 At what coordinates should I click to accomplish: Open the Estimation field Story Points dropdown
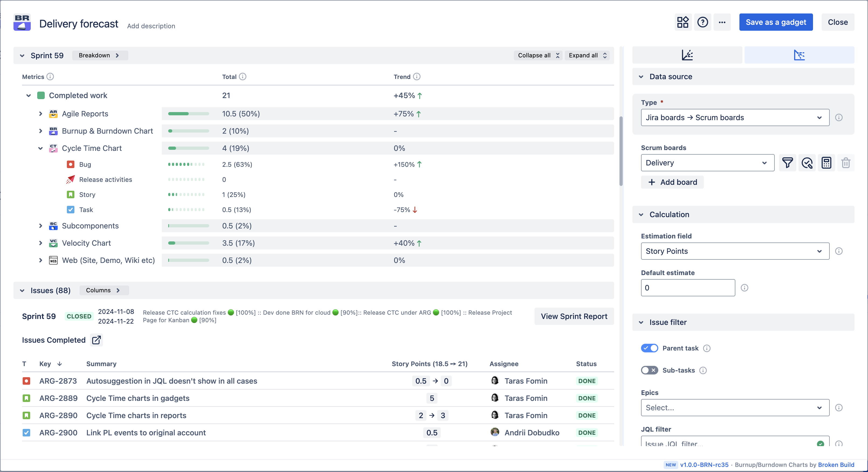tap(735, 251)
